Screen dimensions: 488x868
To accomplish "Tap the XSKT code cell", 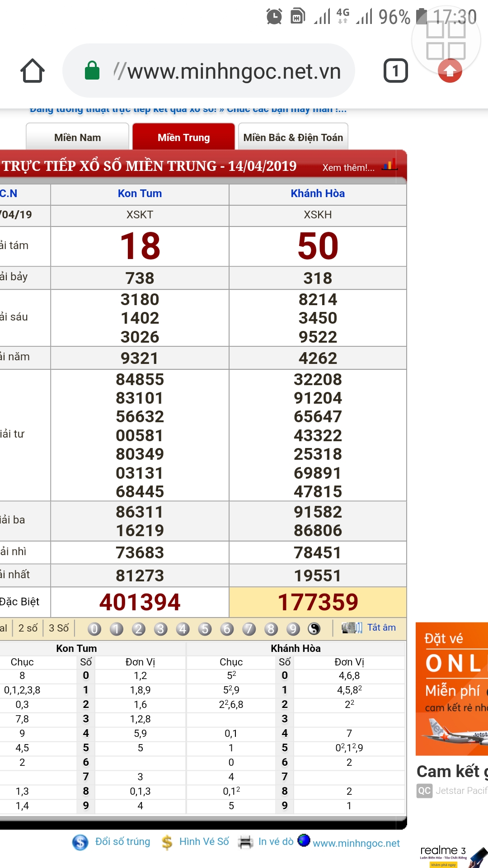I will (x=140, y=215).
